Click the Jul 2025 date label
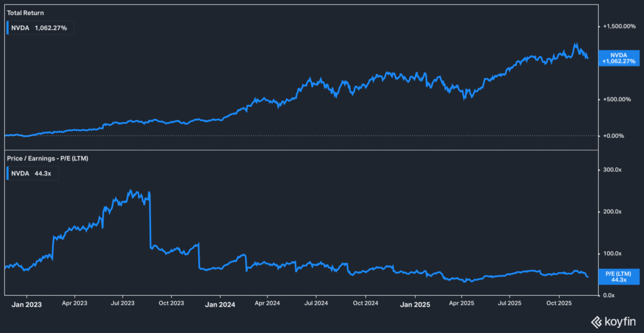This screenshot has width=644, height=333. click(509, 305)
